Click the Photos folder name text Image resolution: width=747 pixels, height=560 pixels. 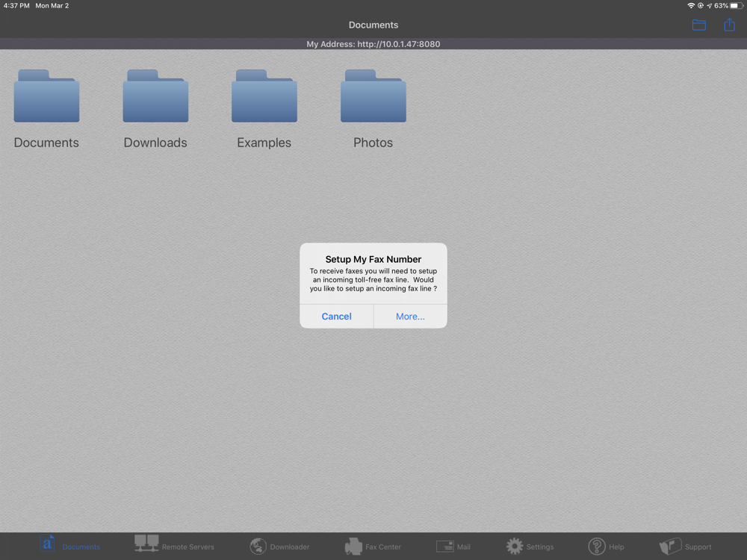tap(373, 143)
